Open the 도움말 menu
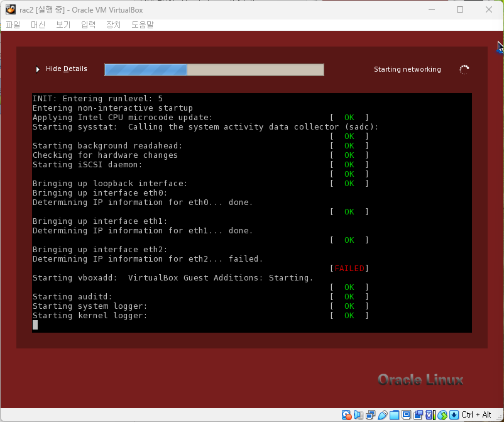This screenshot has height=422, width=504. click(x=143, y=25)
